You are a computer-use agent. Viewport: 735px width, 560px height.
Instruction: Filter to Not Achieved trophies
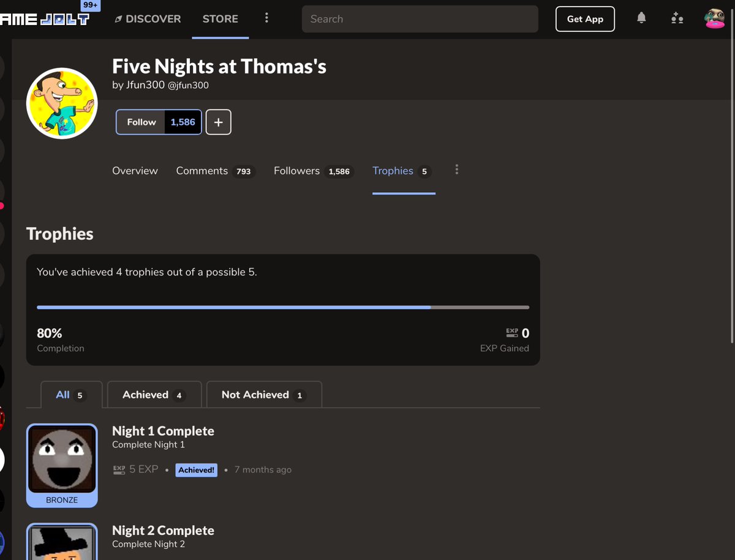pos(264,395)
